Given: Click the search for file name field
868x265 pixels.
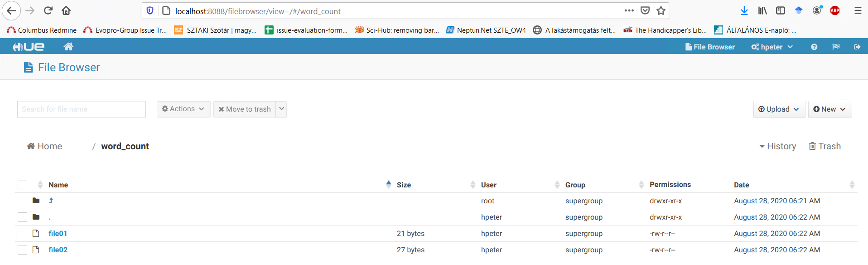Looking at the screenshot, I should coord(82,109).
